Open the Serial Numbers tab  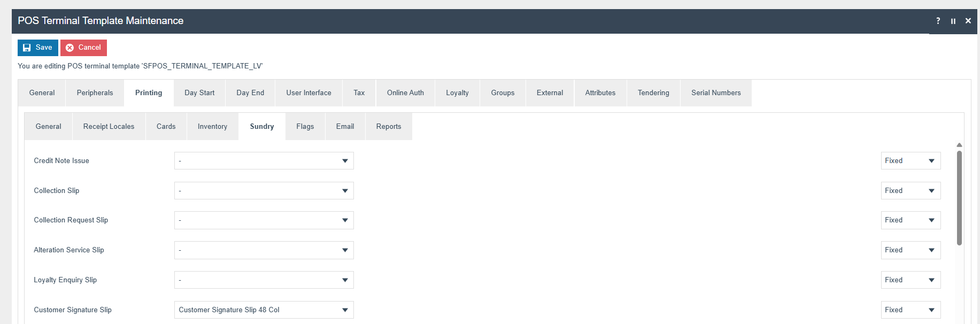715,93
